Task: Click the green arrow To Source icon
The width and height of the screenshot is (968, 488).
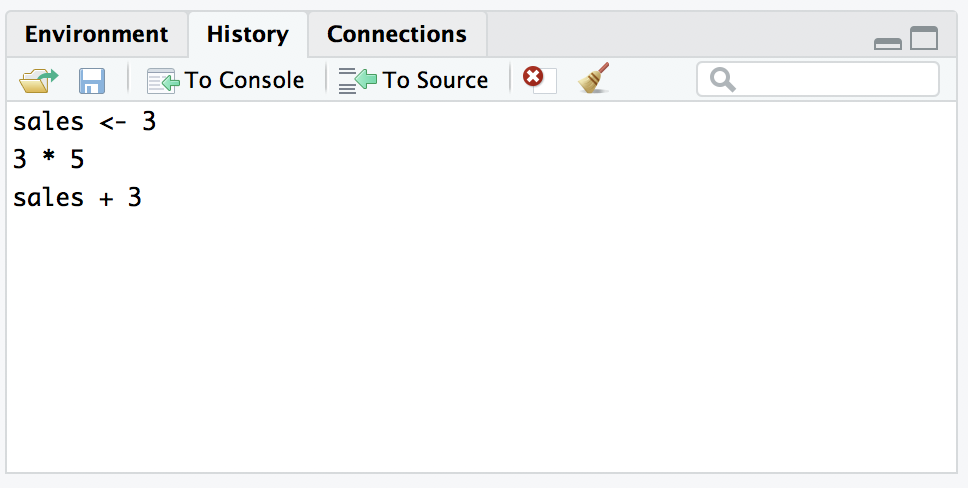Action: (358, 80)
